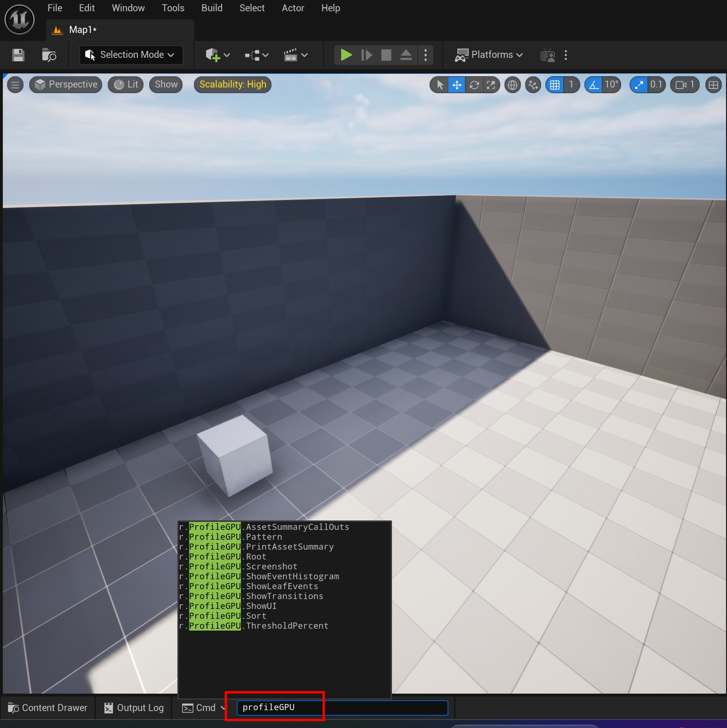The image size is (727, 728).
Task: Click the skip/advance frame button
Action: click(x=367, y=55)
